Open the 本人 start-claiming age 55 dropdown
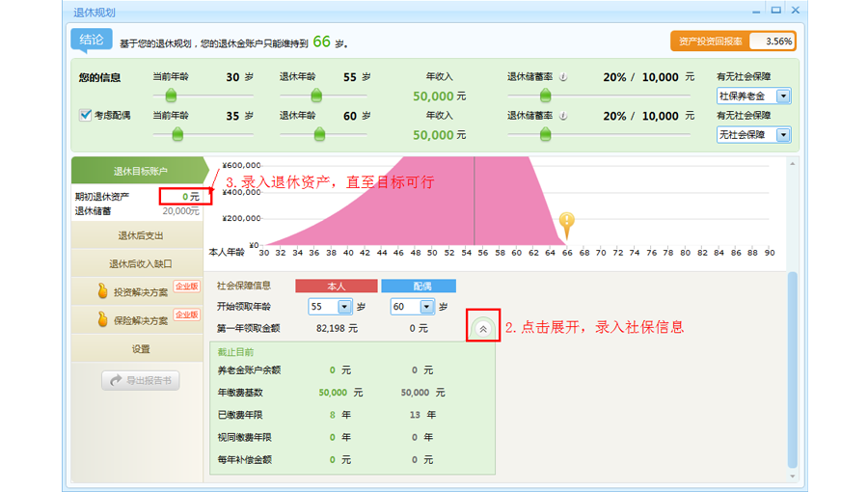This screenshot has height=492, width=868. click(x=344, y=307)
